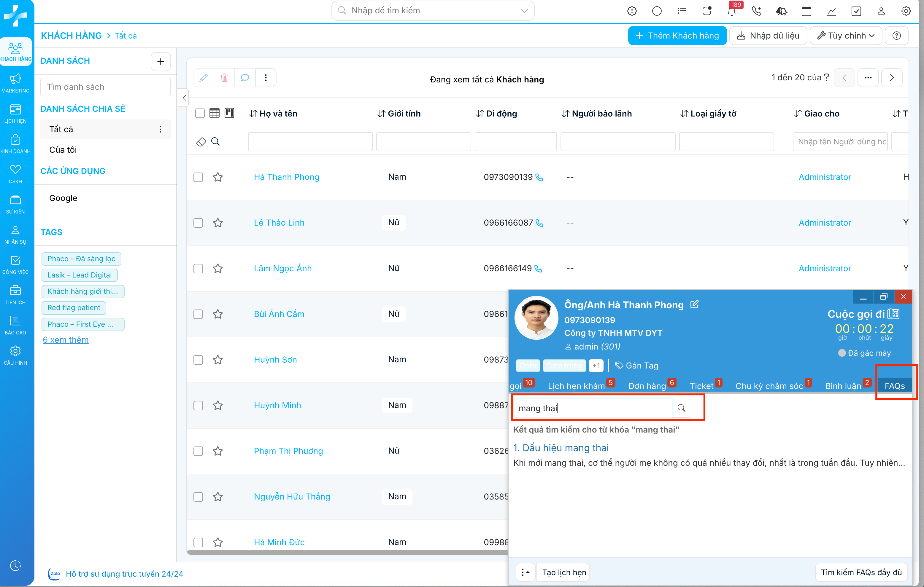Switch to the Ticket tab in call popup
This screenshot has height=587, width=924.
[701, 386]
